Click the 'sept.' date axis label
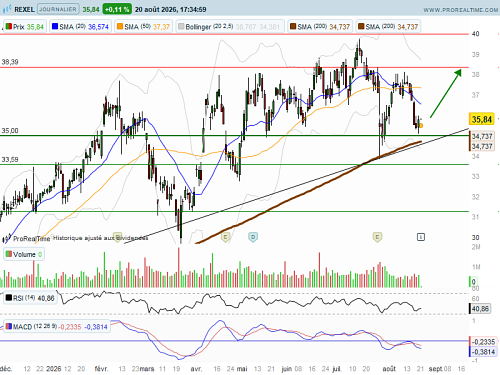Viewport: 500px width, 375px height. click(x=436, y=369)
